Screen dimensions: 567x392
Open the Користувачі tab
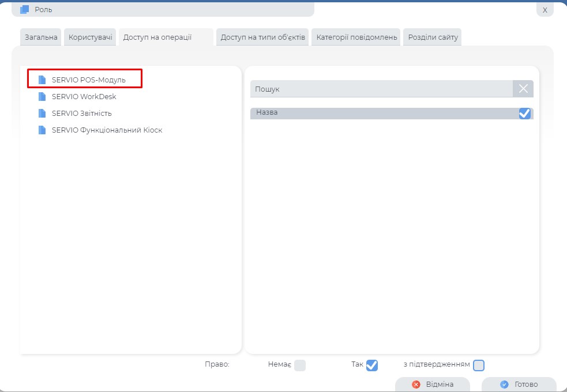click(91, 37)
